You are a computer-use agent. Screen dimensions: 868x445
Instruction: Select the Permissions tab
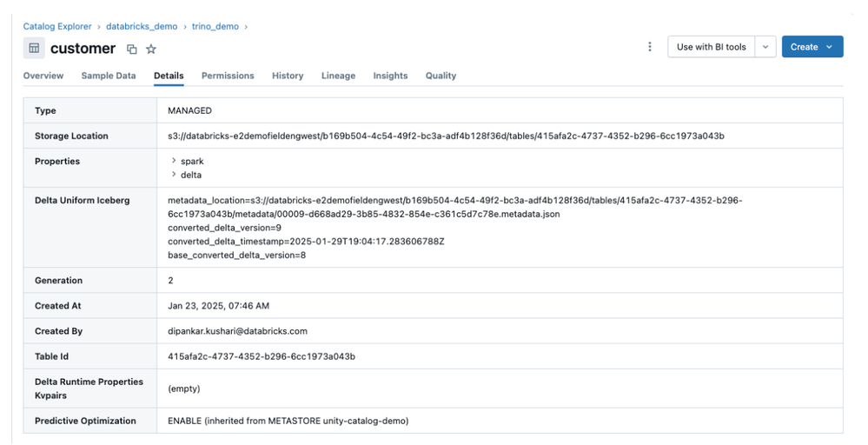[228, 76]
